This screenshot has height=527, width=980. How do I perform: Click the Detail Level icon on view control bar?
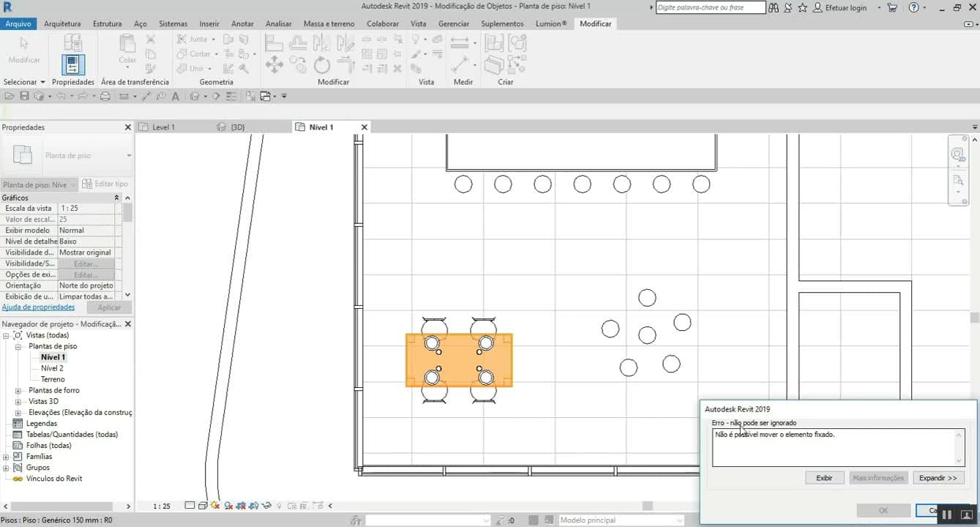(x=190, y=505)
